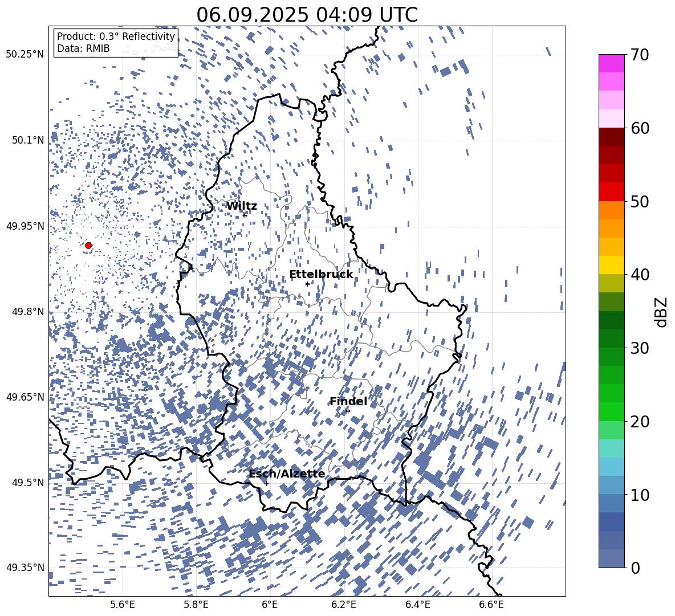Click the 6.4°E longitude label
The width and height of the screenshot is (675, 616).
[x=418, y=605]
